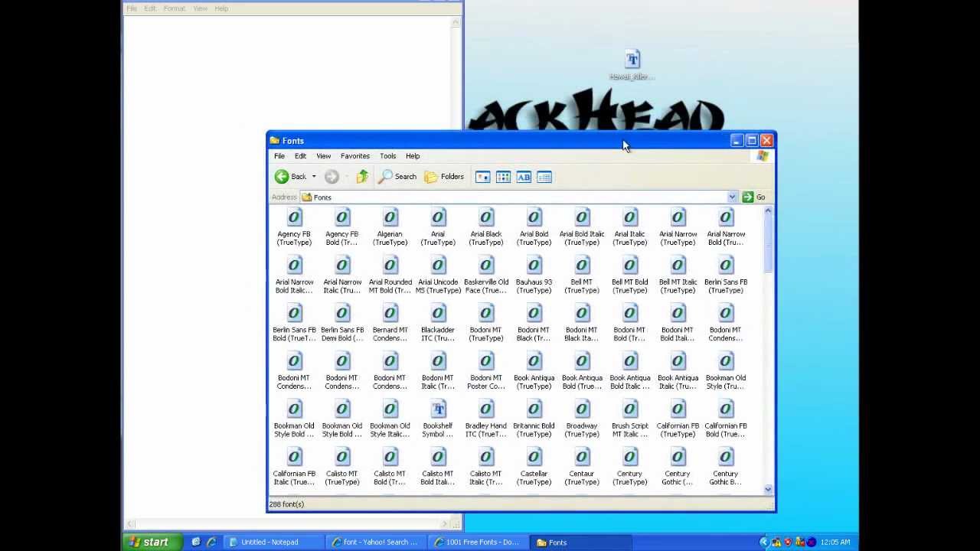Viewport: 980px width, 551px height.
Task: Select the Arial Bold Italic font icon
Action: pos(582,218)
